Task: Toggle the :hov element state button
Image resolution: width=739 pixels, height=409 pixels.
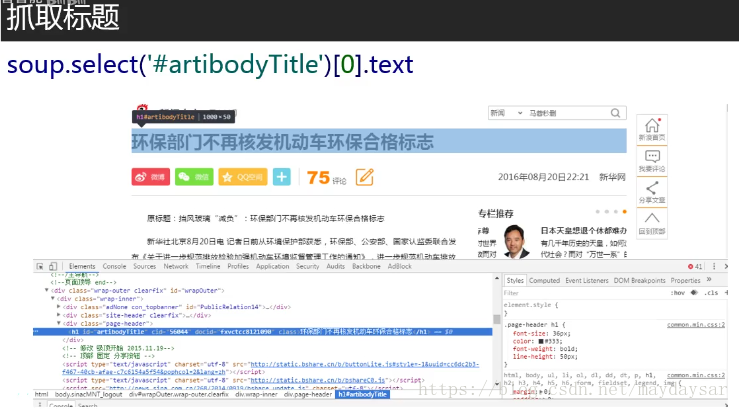Action: (x=677, y=293)
